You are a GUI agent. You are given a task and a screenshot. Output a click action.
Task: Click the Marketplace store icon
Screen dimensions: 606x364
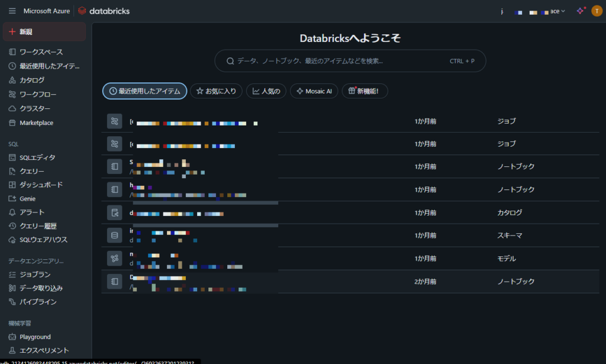pos(12,123)
